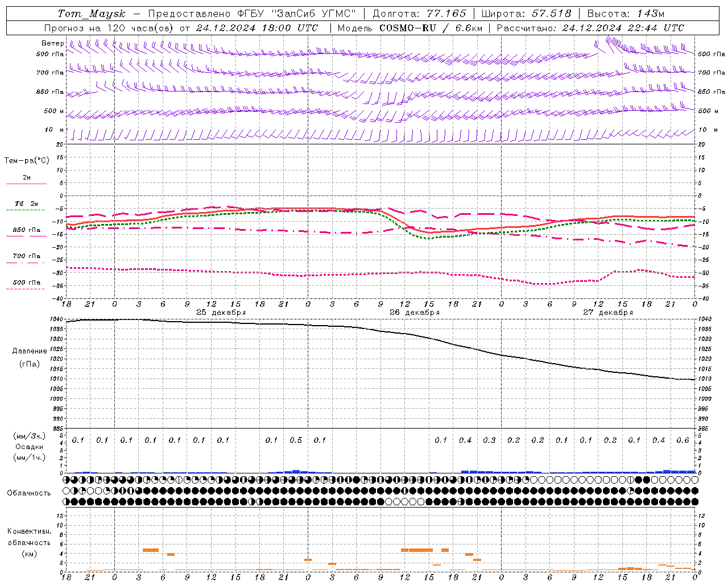This screenshot has height=582, width=728.
Task: Click the 'Тем-ра(°C)' temperature panel label
Action: pos(27,160)
